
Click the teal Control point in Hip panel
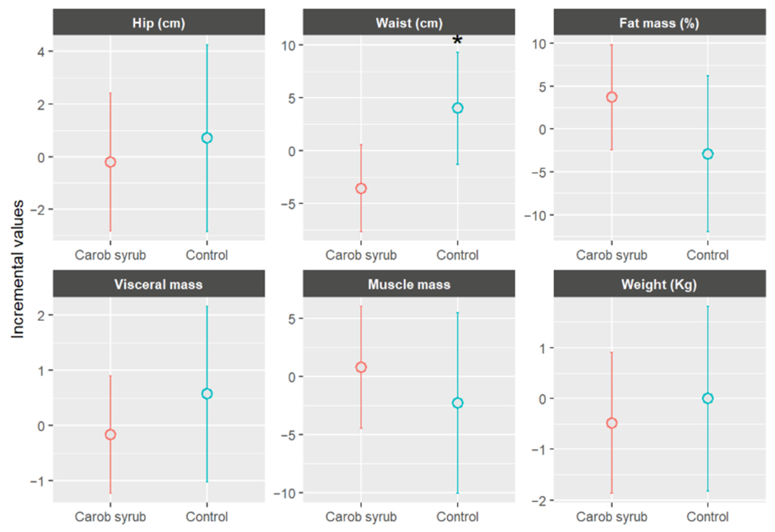click(207, 138)
